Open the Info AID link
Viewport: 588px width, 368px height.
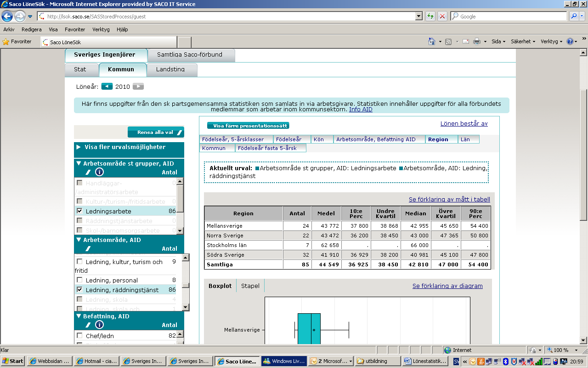(361, 109)
